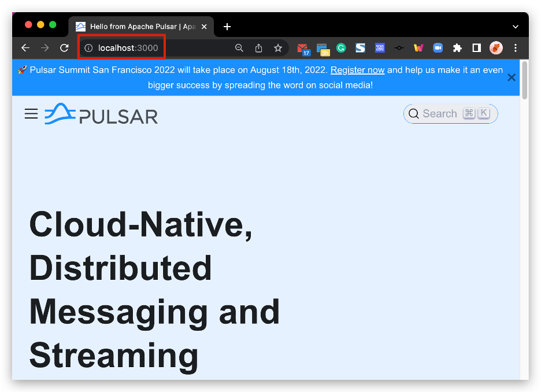Click inside the Pulsar search field
Viewport: 541px width, 392px height.
448,113
